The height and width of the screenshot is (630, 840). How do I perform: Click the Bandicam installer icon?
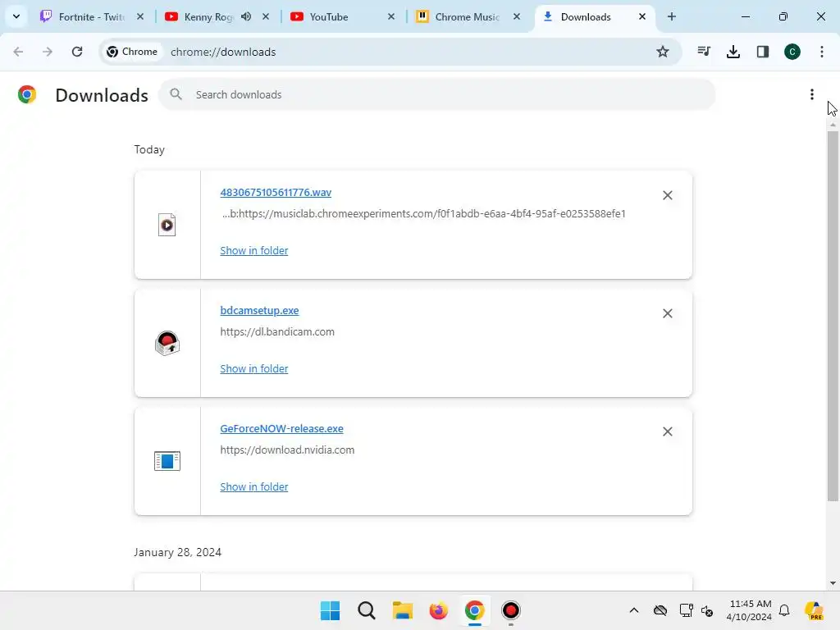pos(167,343)
